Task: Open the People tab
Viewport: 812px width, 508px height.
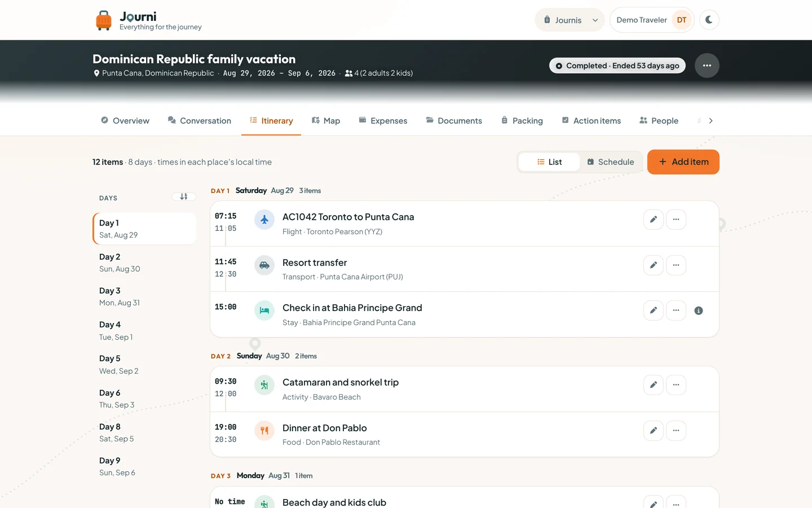Action: click(x=659, y=121)
